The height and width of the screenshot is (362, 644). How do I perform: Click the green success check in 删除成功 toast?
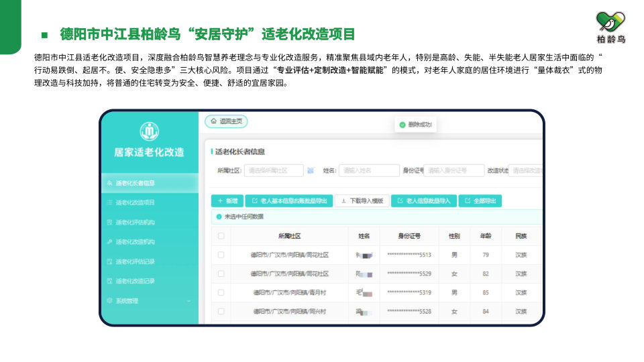[x=402, y=125]
